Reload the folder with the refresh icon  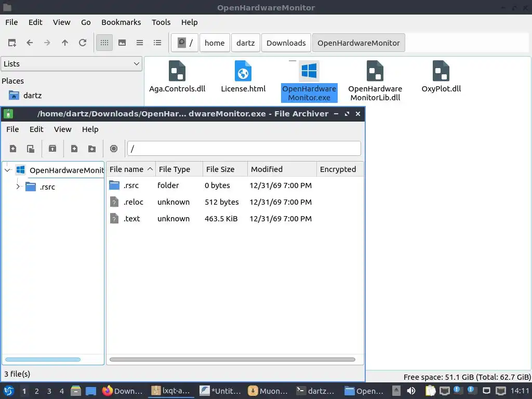point(83,43)
